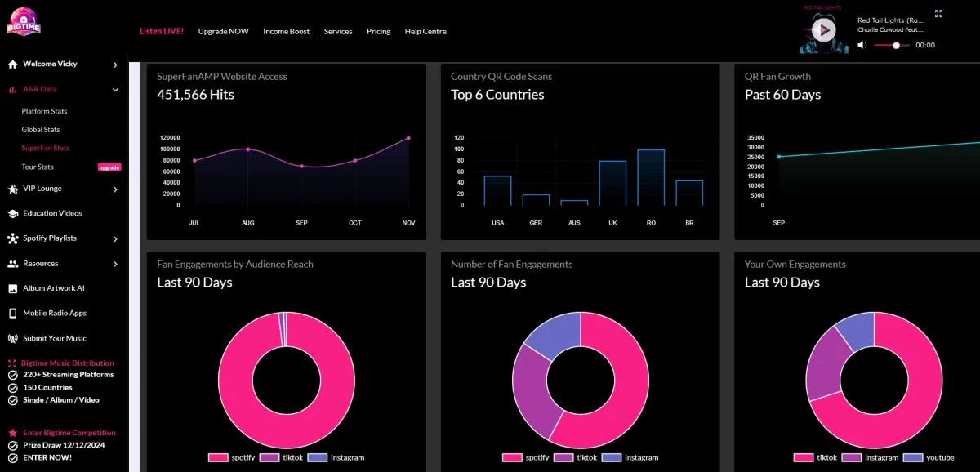Play Red Tail Lights in the header player
980x472 pixels.
tap(824, 31)
